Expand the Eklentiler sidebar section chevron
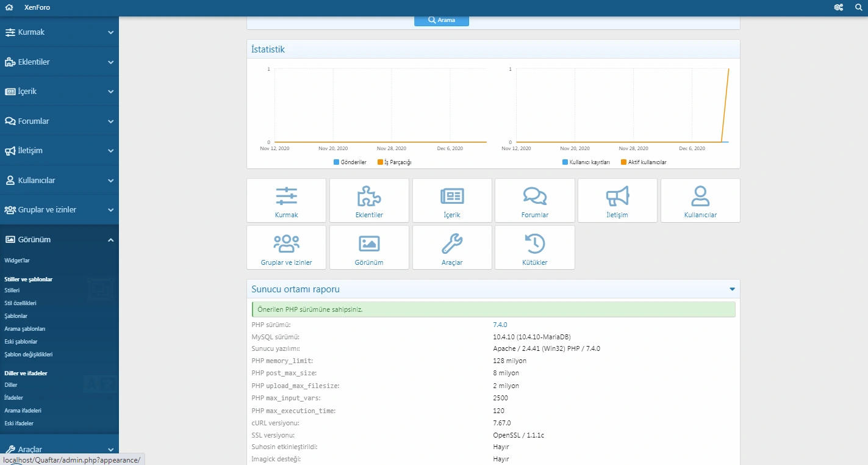The image size is (868, 465). [110, 62]
